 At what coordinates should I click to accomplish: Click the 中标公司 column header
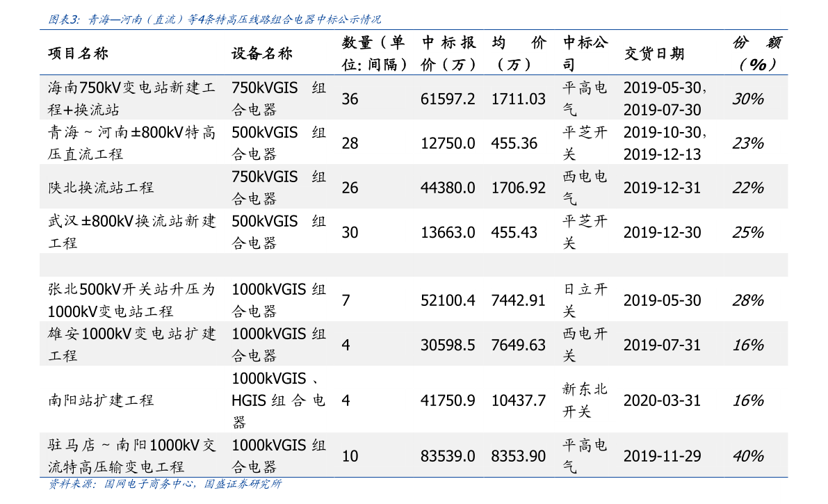(x=585, y=54)
